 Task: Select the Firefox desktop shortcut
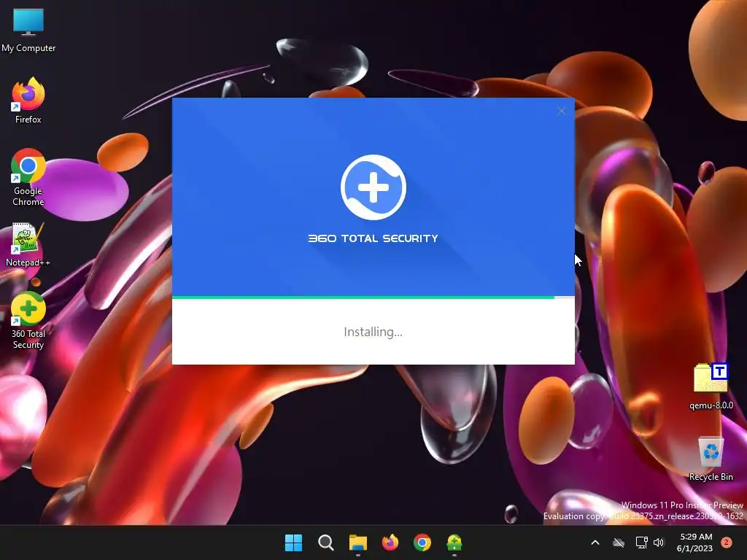28,101
